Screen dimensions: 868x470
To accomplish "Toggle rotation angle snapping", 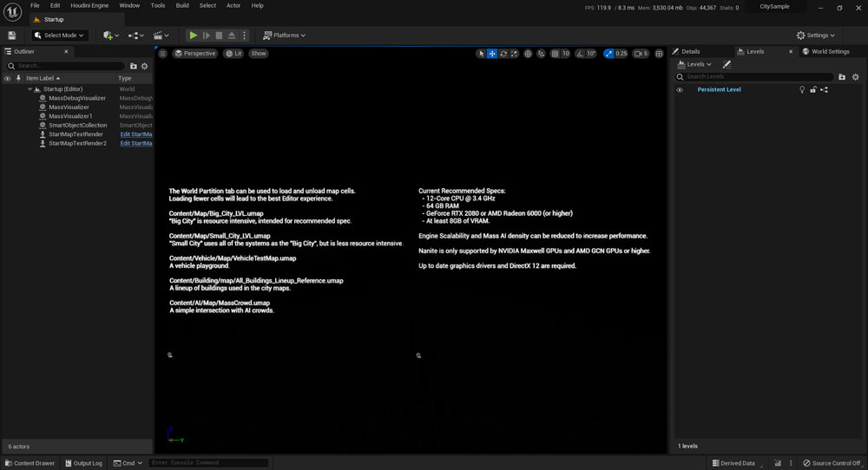I will (580, 54).
